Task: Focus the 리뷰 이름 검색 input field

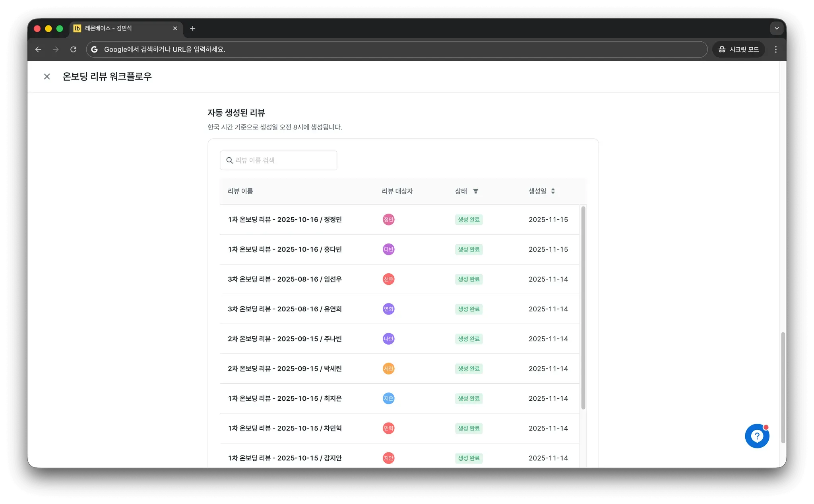Action: pyautogui.click(x=278, y=160)
